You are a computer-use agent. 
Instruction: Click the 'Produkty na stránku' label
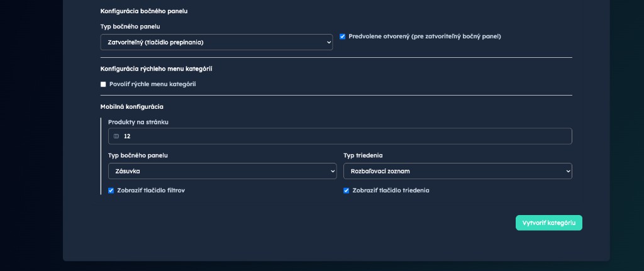138,122
